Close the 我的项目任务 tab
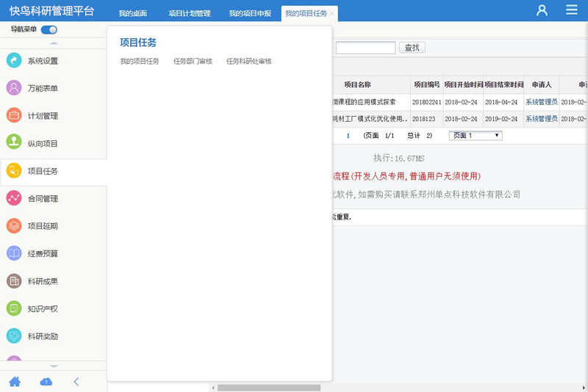This screenshot has height=392, width=588. [332, 13]
